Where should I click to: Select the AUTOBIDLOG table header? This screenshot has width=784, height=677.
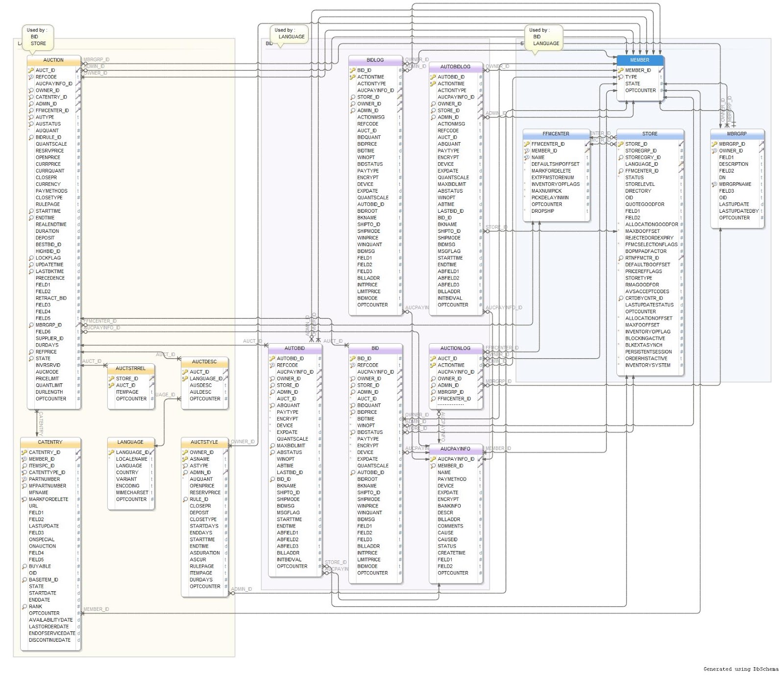click(456, 67)
